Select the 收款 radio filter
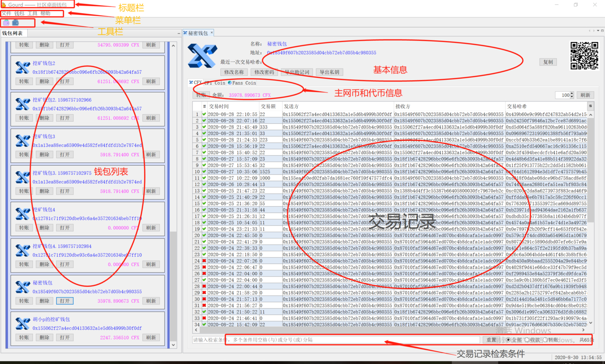The image size is (605, 364). [x=527, y=340]
